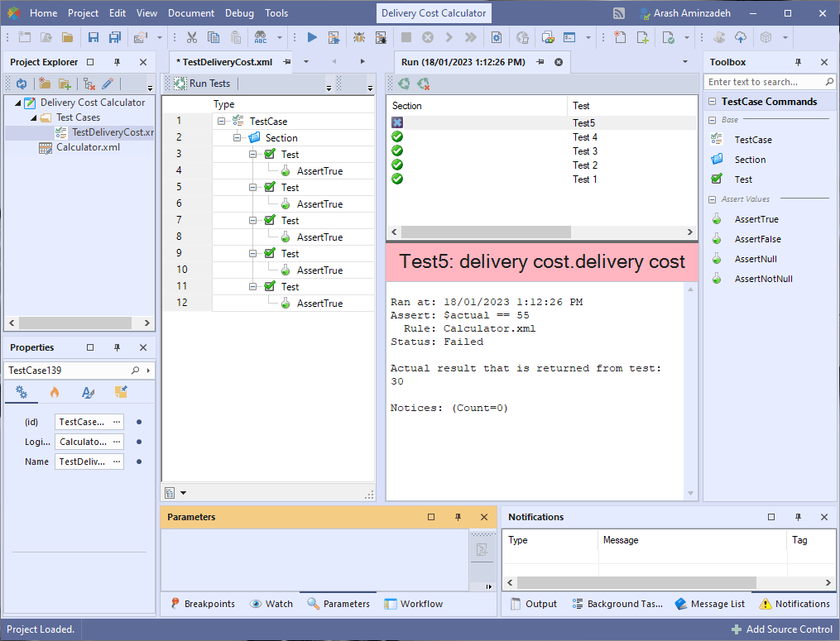Click the Cut scissors icon
840x641 pixels.
[x=192, y=37]
